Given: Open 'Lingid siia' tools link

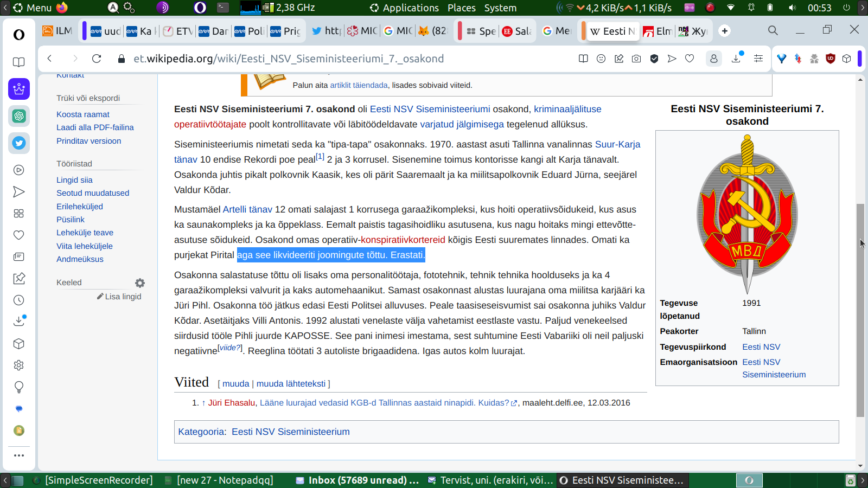Looking at the screenshot, I should [x=74, y=180].
